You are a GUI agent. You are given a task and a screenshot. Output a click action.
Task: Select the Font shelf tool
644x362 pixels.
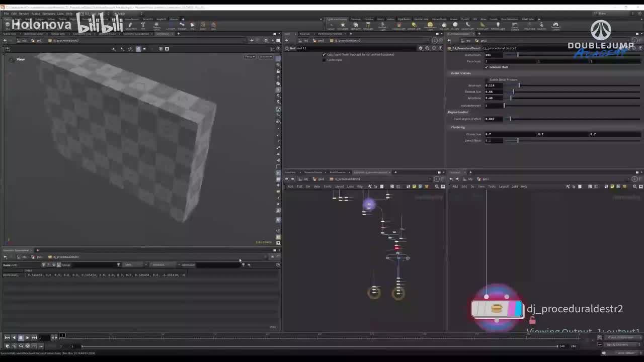point(143,25)
